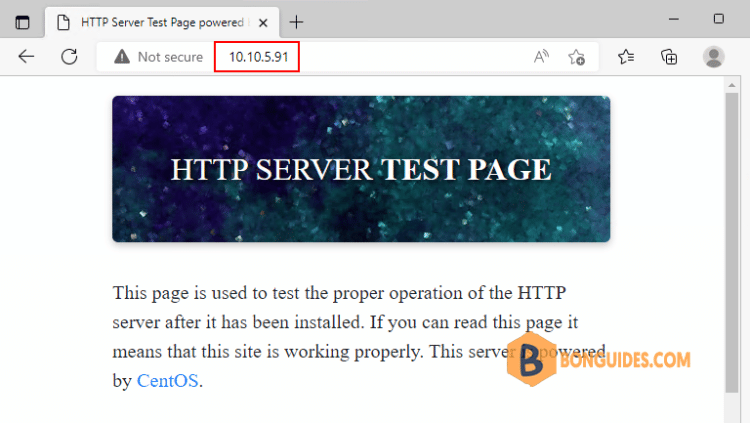Add this page to favorites
This screenshot has height=423, width=750.
point(577,57)
